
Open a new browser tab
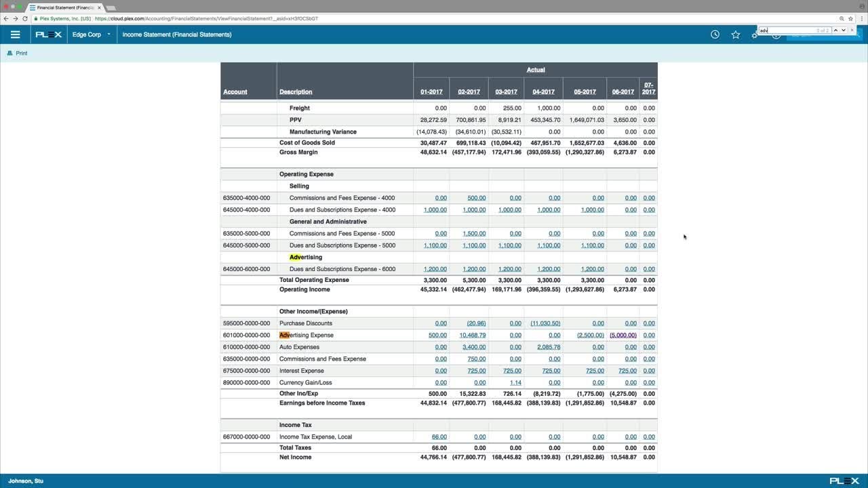click(111, 7)
